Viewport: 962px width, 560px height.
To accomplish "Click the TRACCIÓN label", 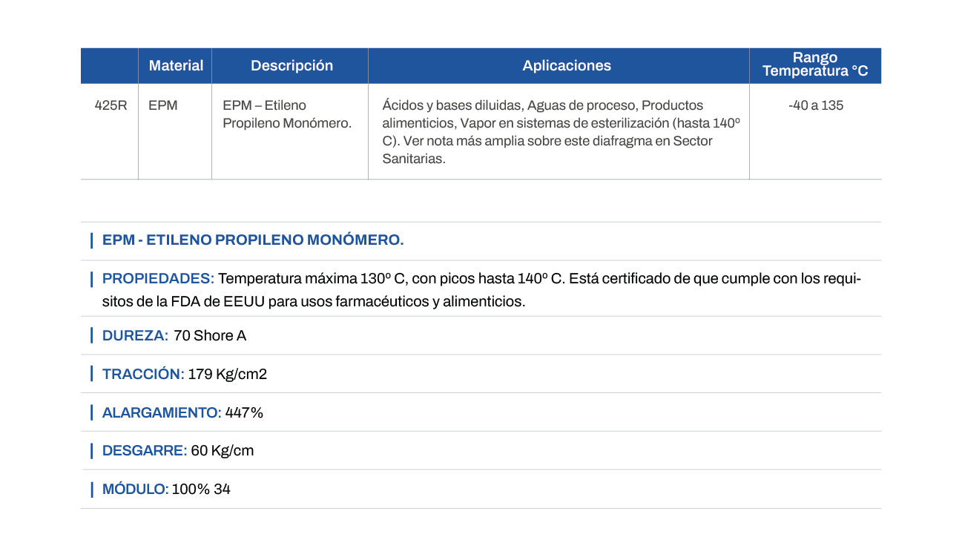I will tap(143, 375).
